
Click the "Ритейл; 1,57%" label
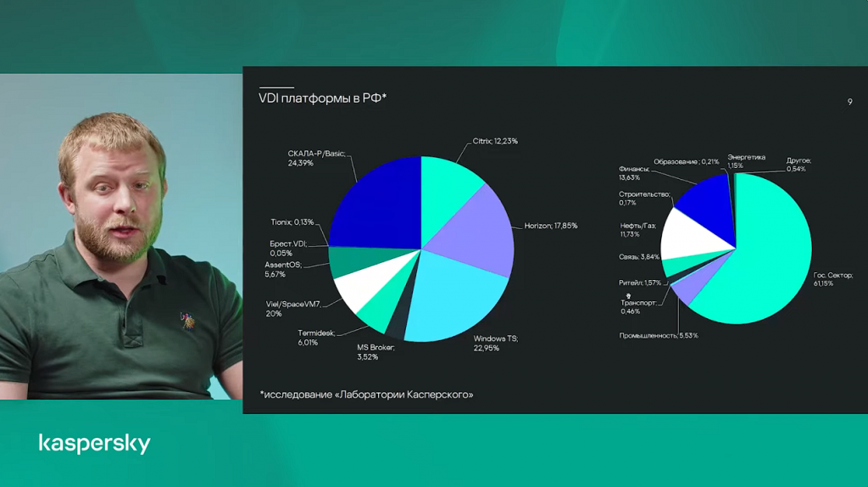point(640,283)
